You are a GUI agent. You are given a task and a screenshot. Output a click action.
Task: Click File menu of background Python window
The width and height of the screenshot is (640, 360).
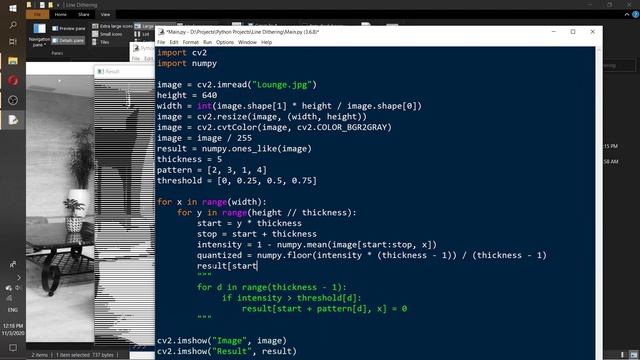(x=136, y=59)
